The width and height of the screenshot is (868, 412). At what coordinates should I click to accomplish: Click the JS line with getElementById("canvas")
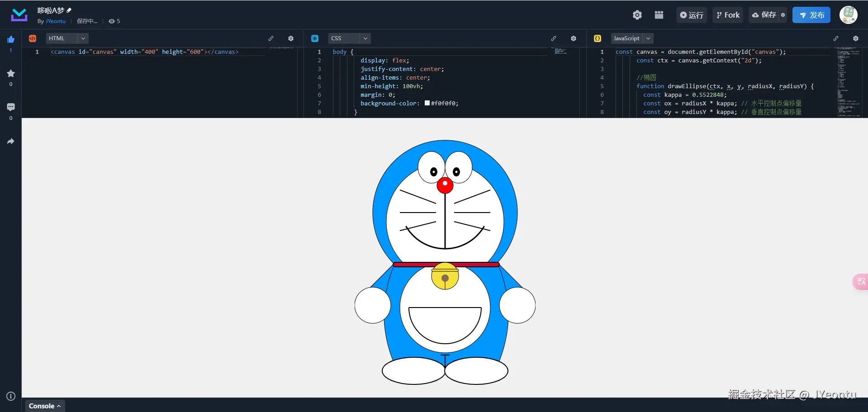tap(701, 52)
